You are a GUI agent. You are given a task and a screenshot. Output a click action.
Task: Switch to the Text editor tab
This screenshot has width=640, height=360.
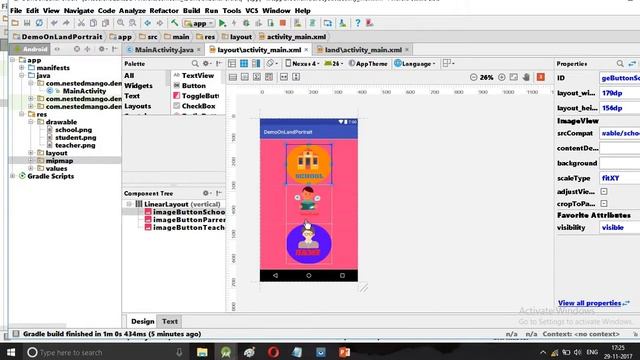(x=170, y=321)
